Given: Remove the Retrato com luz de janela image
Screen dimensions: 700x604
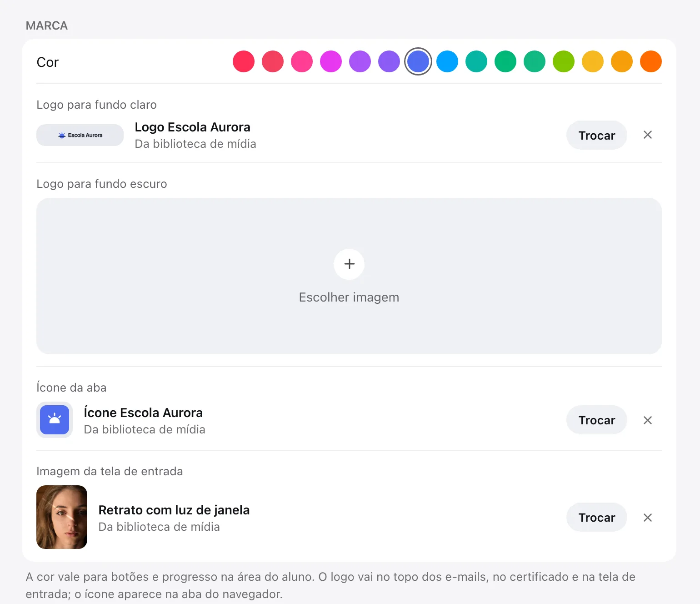Looking at the screenshot, I should click(x=648, y=518).
